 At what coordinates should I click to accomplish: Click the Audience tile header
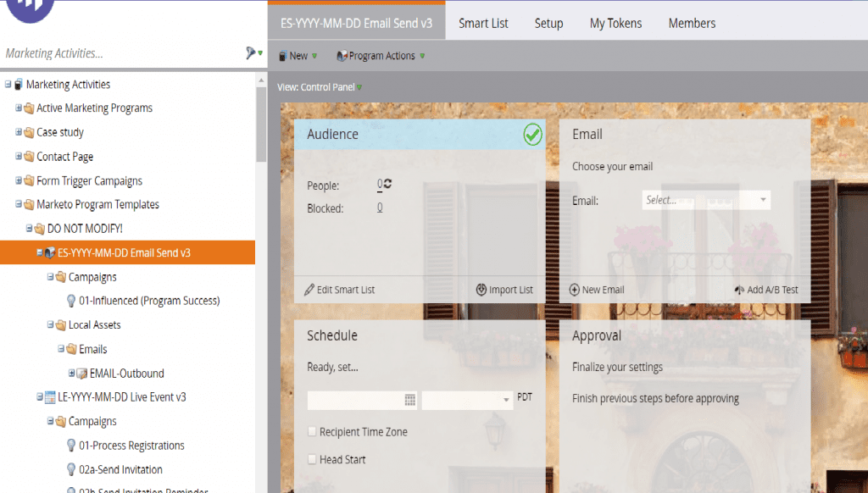[419, 135]
